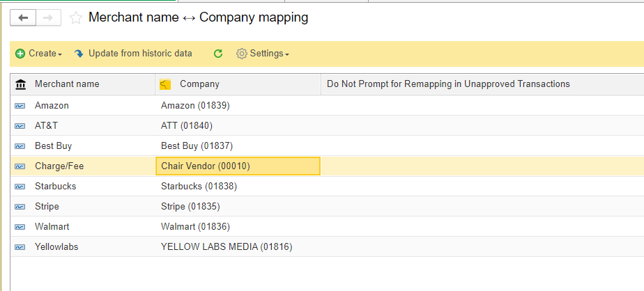Click company cell Stripe (01835)
This screenshot has height=291, width=644.
238,206
